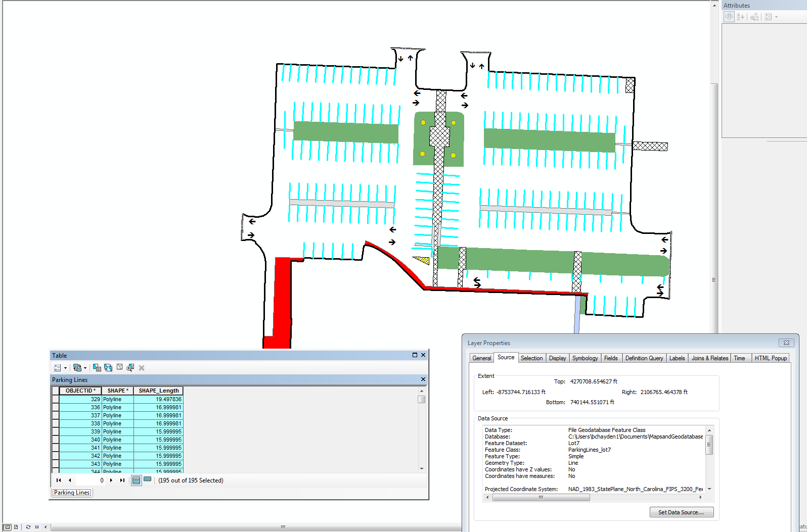
Task: Click the table's vertical scrollbar thumb
Action: [x=422, y=399]
